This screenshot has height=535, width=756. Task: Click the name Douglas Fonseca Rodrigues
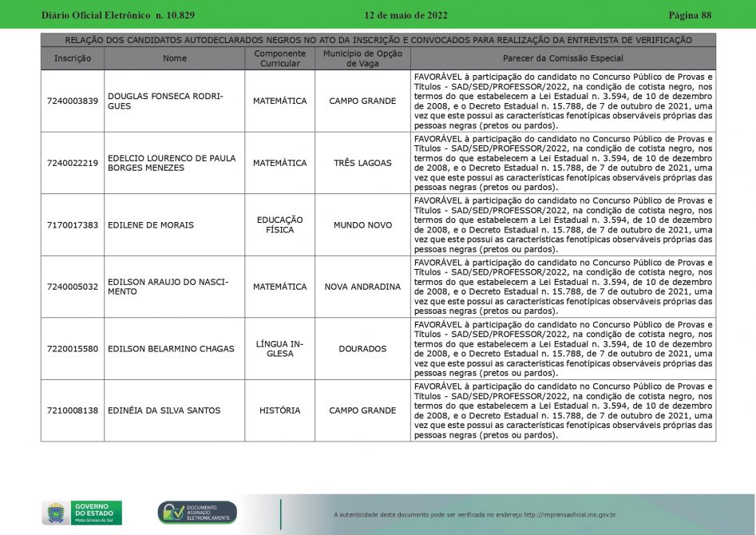coord(165,101)
